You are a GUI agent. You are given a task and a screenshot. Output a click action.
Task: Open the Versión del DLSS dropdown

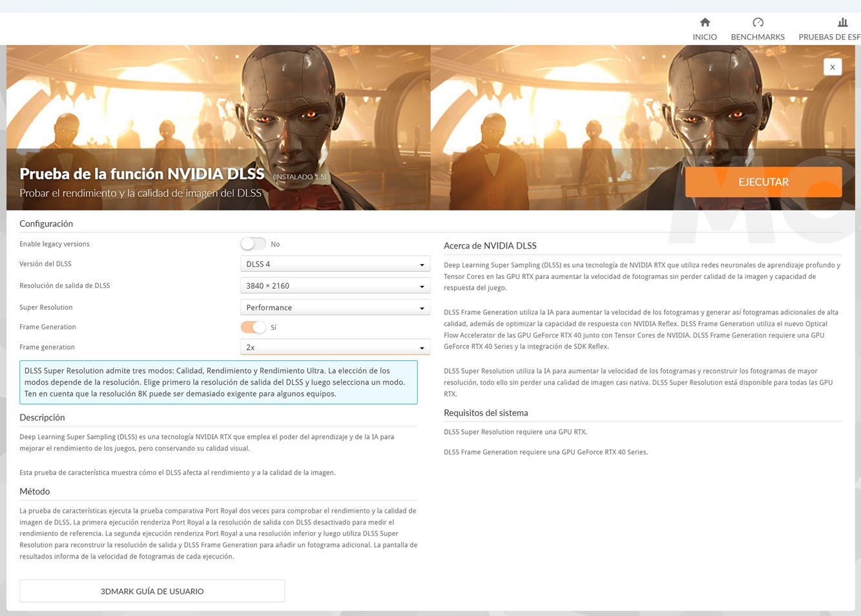click(335, 264)
